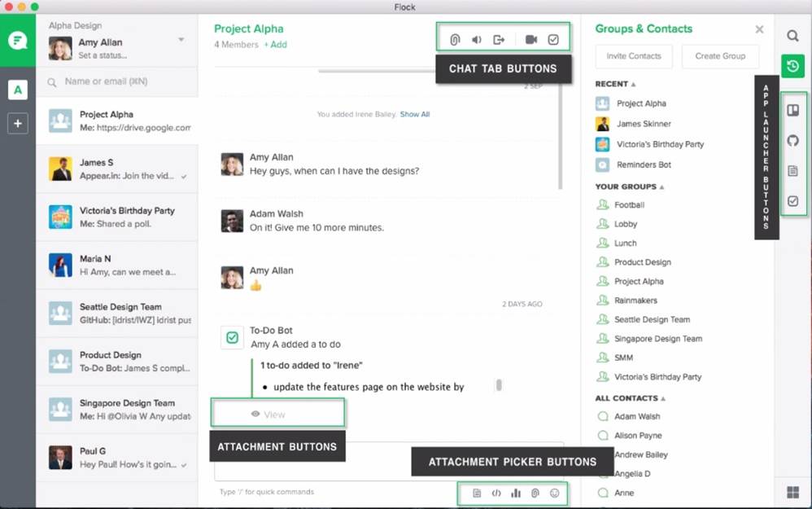This screenshot has height=509, width=812.
Task: Create a poll using the bar chart icon
Action: coord(516,493)
